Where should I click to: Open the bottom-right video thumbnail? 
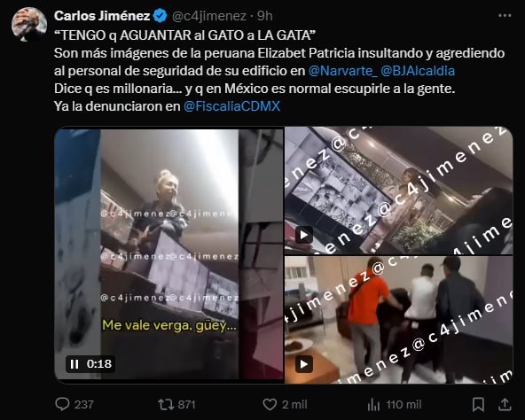[x=399, y=320]
